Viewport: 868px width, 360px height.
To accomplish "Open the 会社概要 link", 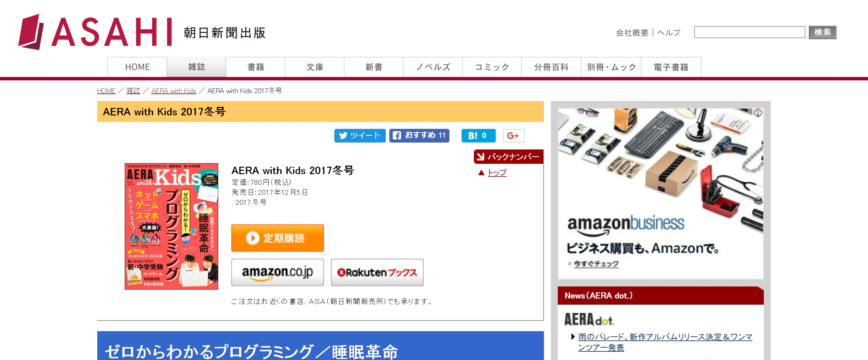I will (x=632, y=33).
